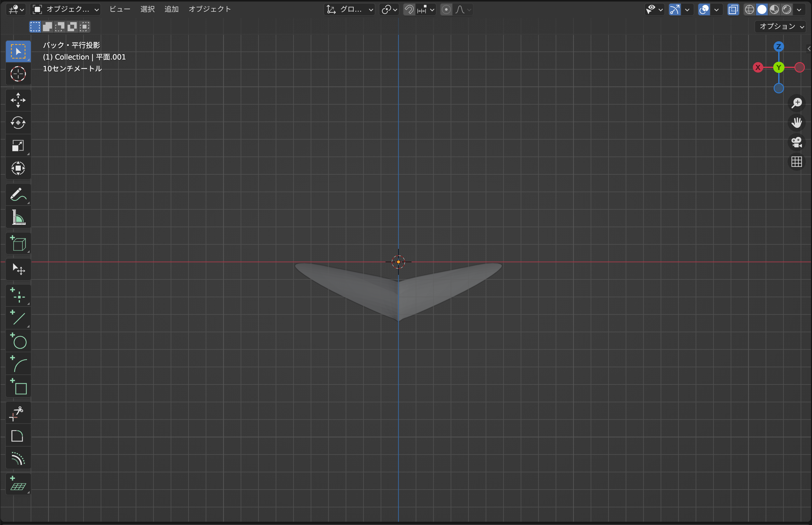Image resolution: width=812 pixels, height=525 pixels.
Task: Expand gizmo options dropdown arrow
Action: tap(687, 9)
